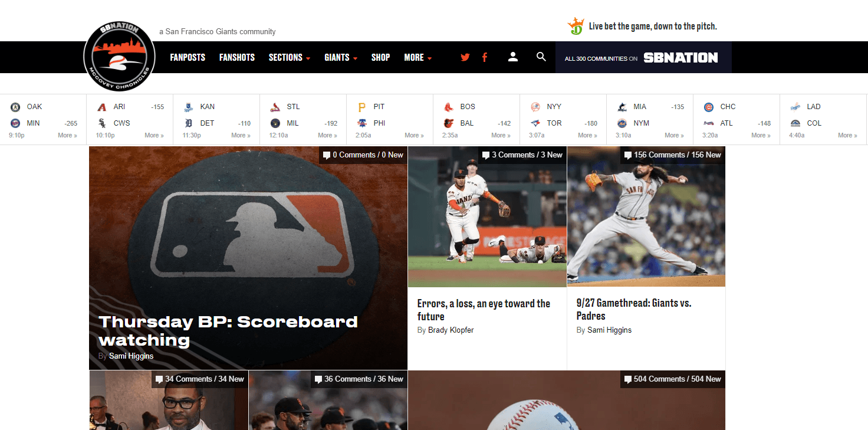This screenshot has width=868, height=430.
Task: Open More for the MIA vs NYM game
Action: coord(675,136)
